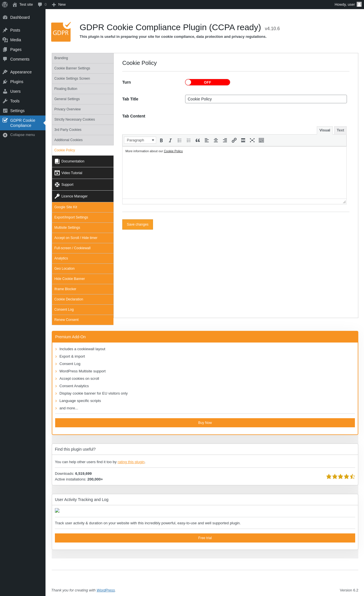The image size is (364, 596).
Task: Switch to the Visual editor tab
Action: (x=325, y=130)
